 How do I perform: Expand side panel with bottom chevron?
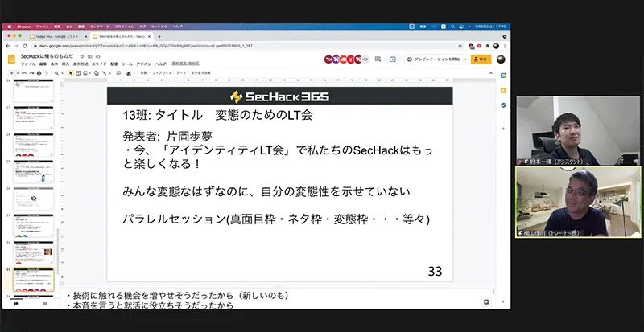tap(503, 302)
